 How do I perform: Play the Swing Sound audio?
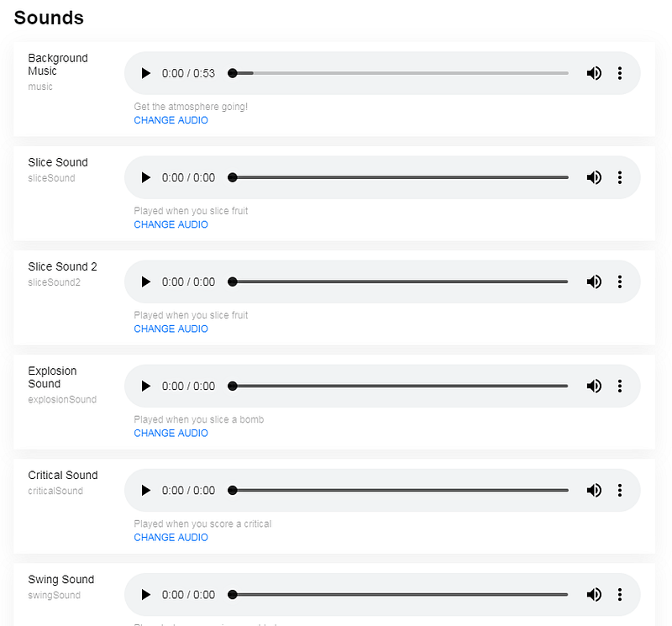tap(145, 595)
